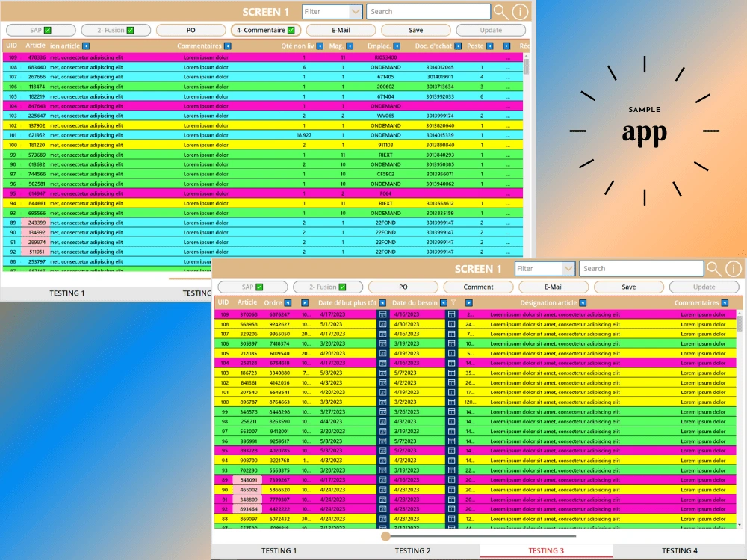Toggle the 4- Commentaire checkbox
This screenshot has height=560, width=747.
click(x=291, y=30)
